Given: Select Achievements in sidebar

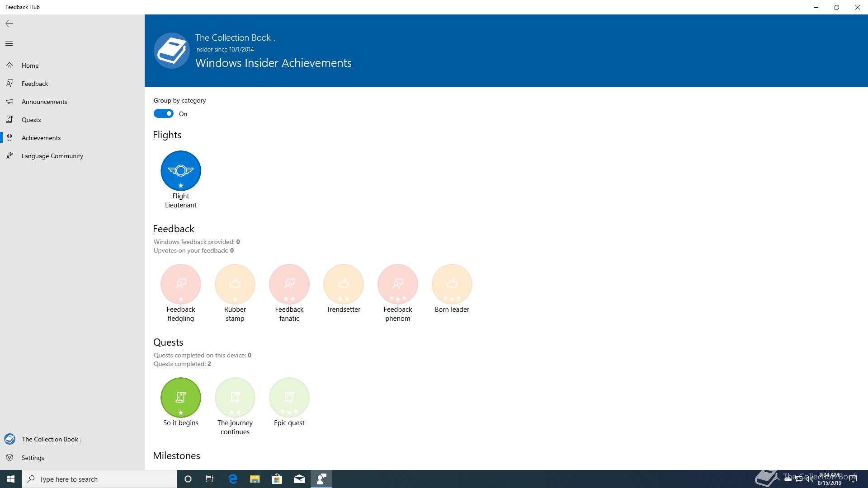Looking at the screenshot, I should (72, 138).
